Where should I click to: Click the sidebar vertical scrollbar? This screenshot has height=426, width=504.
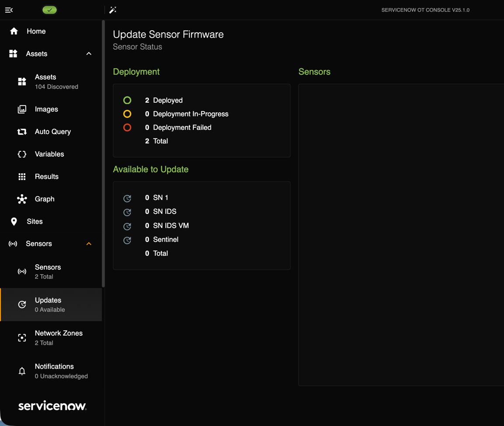click(103, 154)
